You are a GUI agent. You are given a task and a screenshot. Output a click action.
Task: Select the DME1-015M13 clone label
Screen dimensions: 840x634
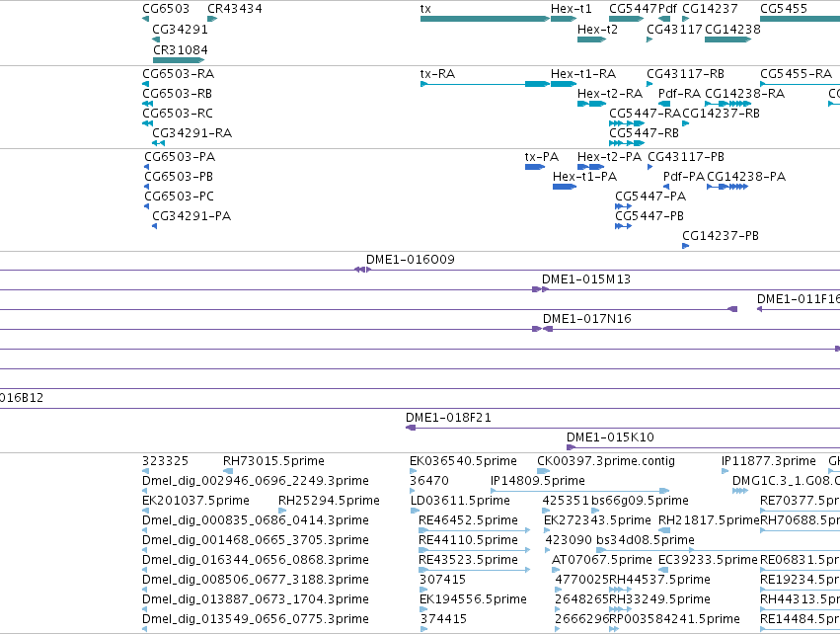point(586,279)
